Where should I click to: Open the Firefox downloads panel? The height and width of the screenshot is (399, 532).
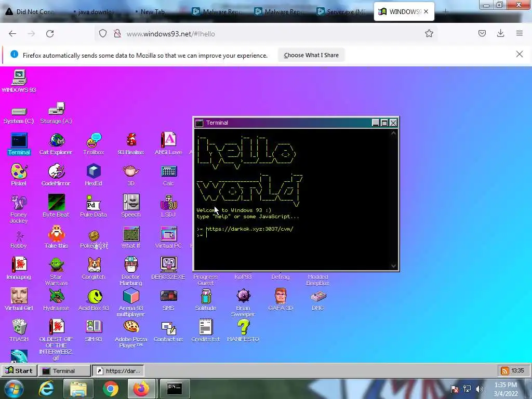coord(500,33)
